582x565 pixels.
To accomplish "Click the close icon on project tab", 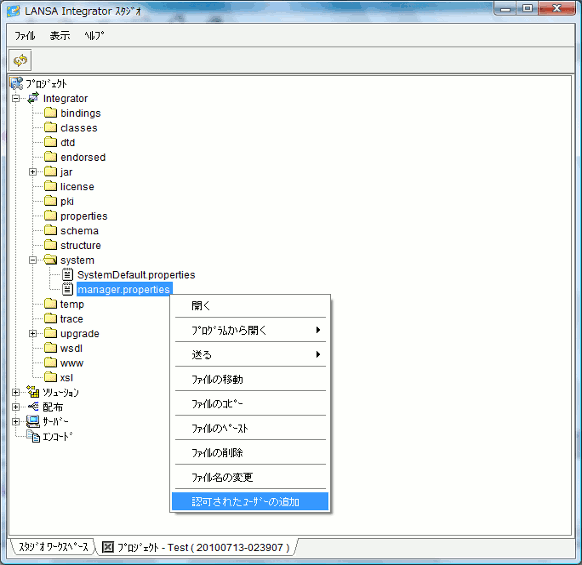I will (108, 546).
